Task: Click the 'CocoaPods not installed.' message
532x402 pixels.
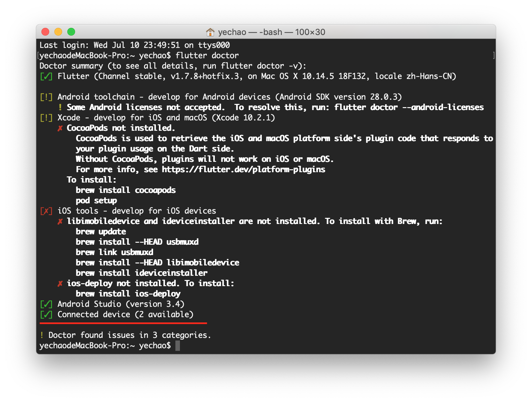Action: 121,128
